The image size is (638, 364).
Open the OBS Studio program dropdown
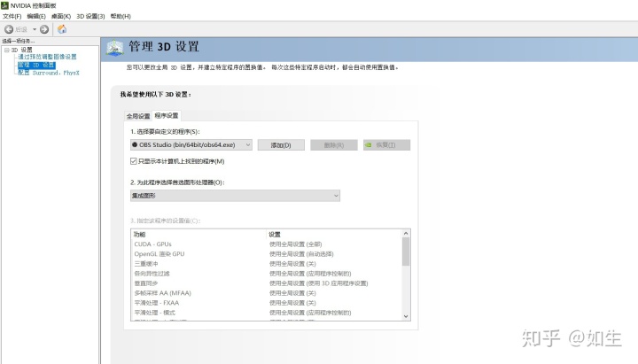coord(191,144)
